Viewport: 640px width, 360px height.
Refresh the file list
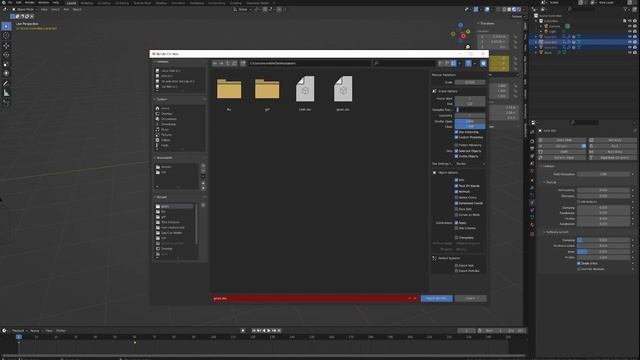pos(234,63)
